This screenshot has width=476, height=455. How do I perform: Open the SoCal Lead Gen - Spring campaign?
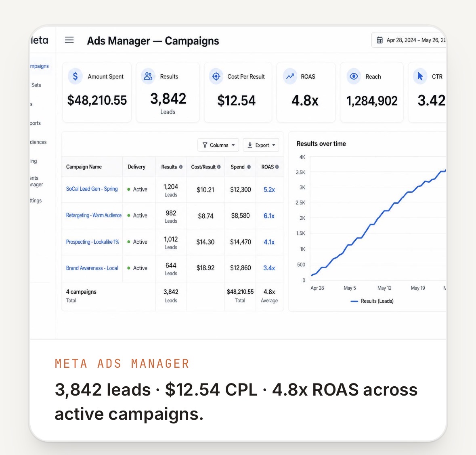tap(92, 189)
